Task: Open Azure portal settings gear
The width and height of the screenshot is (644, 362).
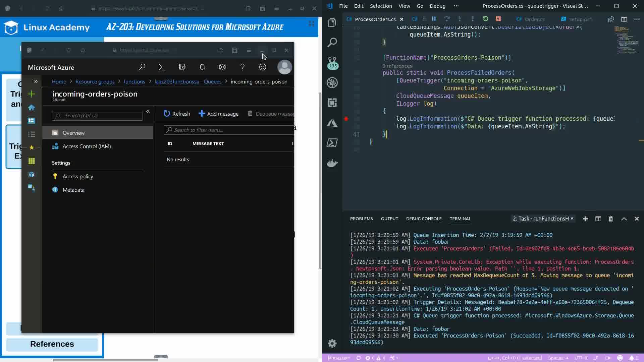Action: (x=222, y=67)
